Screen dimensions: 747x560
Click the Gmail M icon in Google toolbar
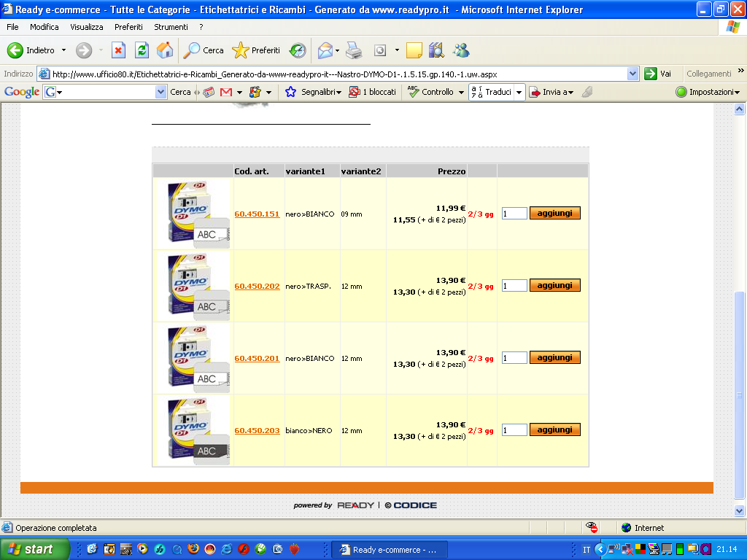point(226,92)
